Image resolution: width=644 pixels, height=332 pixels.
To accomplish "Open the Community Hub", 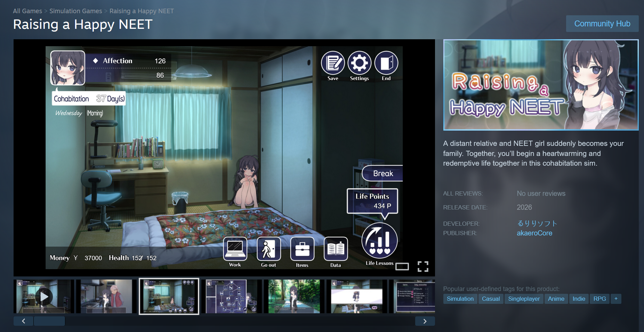I will (602, 24).
